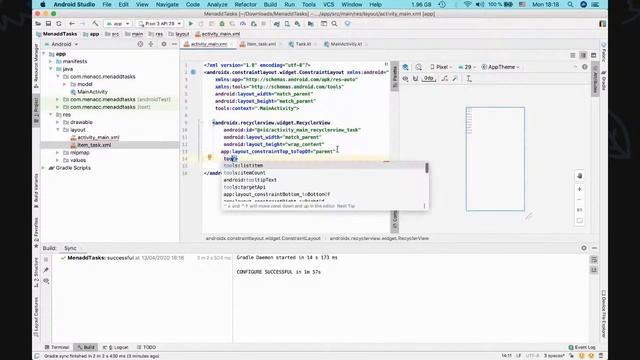
Task: Zoom out the layout preview with minus
Action: [x=580, y=200]
